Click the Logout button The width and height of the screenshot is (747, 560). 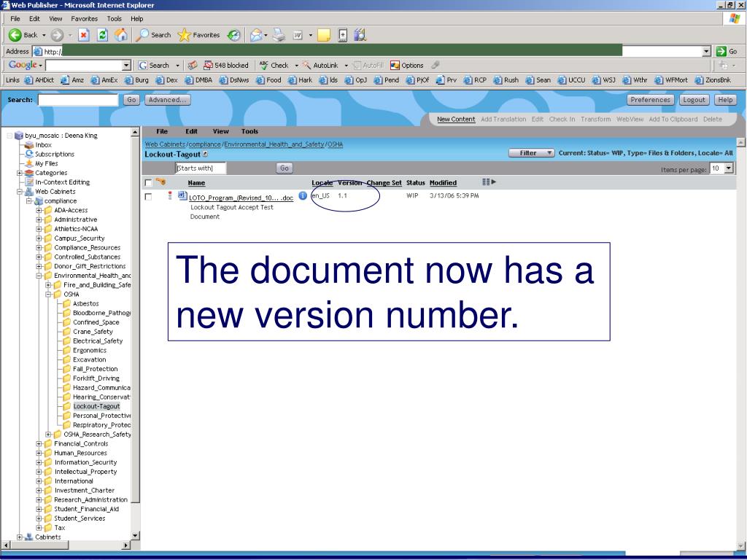coord(694,99)
